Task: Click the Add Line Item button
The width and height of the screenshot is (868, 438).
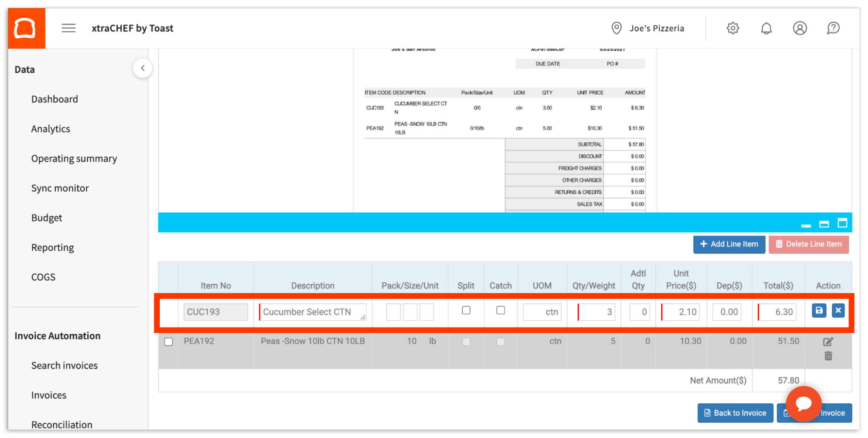Action: pyautogui.click(x=729, y=244)
